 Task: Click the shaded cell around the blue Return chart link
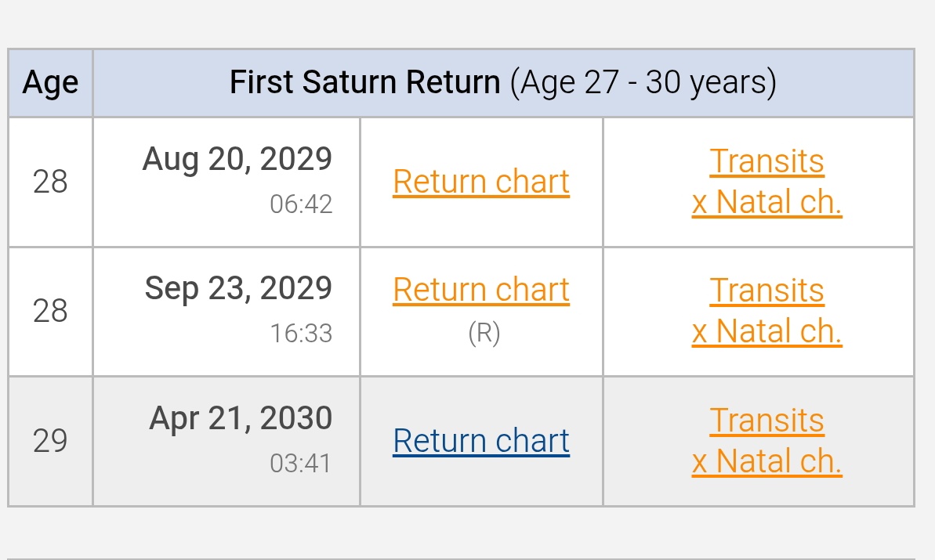tap(482, 442)
